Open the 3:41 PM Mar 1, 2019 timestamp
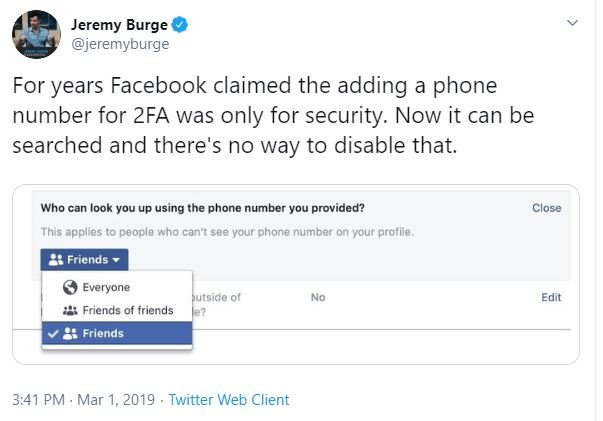Viewport: 603px width, 421px height. (x=83, y=400)
